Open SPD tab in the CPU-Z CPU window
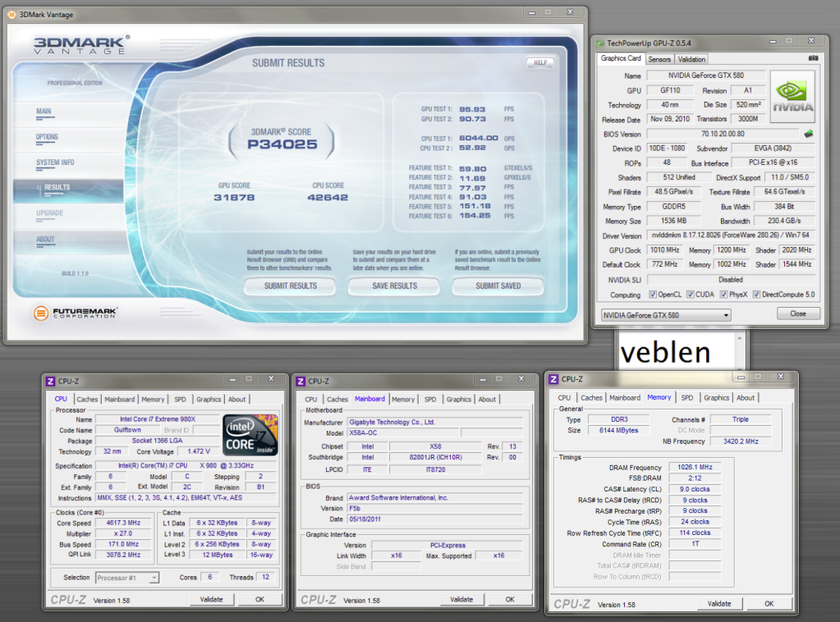The height and width of the screenshot is (622, 840). (x=180, y=400)
